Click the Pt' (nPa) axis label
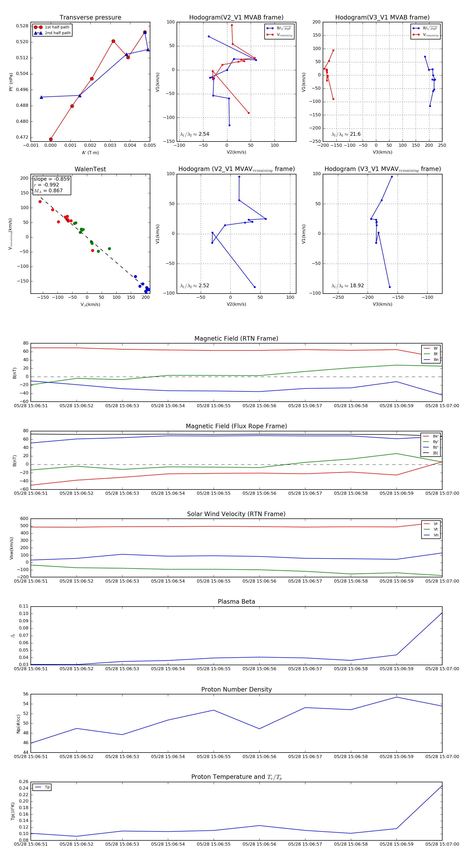The width and height of the screenshot is (473, 868). (11, 82)
